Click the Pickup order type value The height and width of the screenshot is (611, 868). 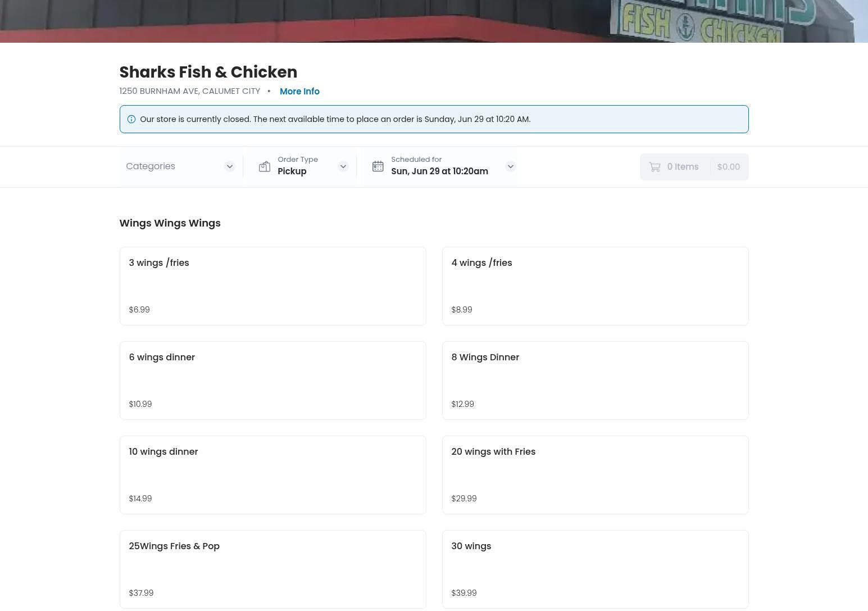(x=292, y=171)
